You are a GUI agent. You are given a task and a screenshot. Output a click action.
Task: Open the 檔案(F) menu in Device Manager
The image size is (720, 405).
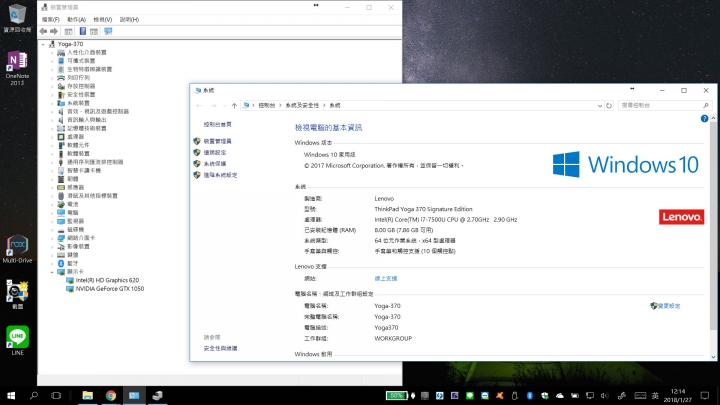51,19
